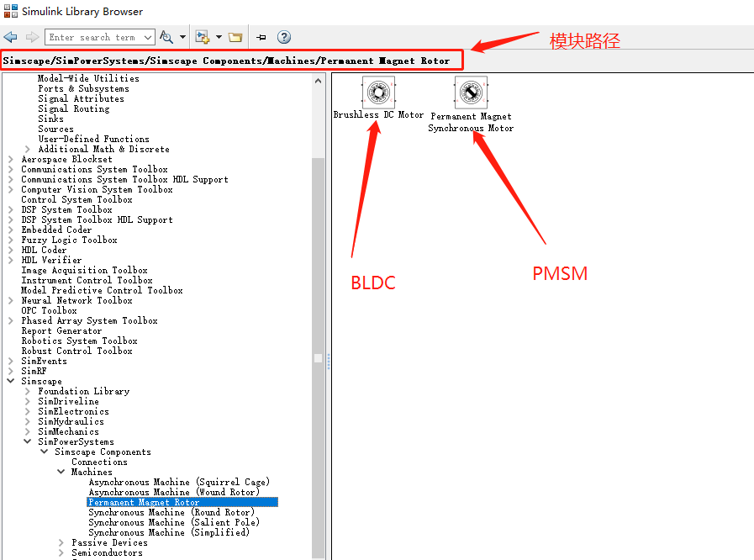Image resolution: width=754 pixels, height=560 pixels.
Task: Expand the SimElectronics node
Action: click(x=28, y=412)
